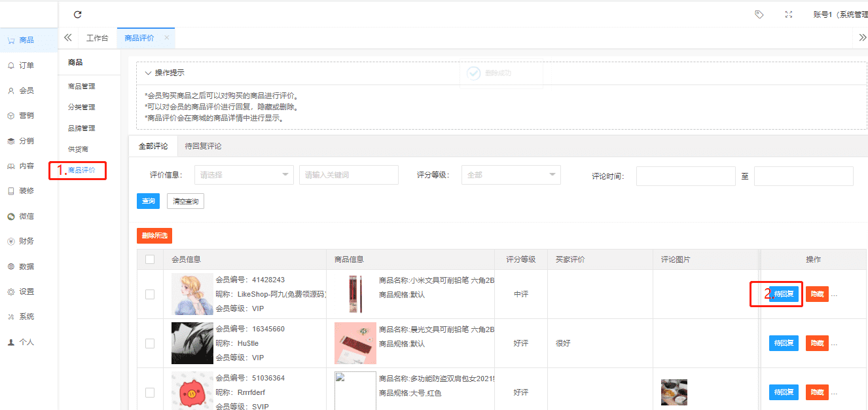The width and height of the screenshot is (868, 410).
Task: Click the 删除所选 button
Action: click(154, 236)
